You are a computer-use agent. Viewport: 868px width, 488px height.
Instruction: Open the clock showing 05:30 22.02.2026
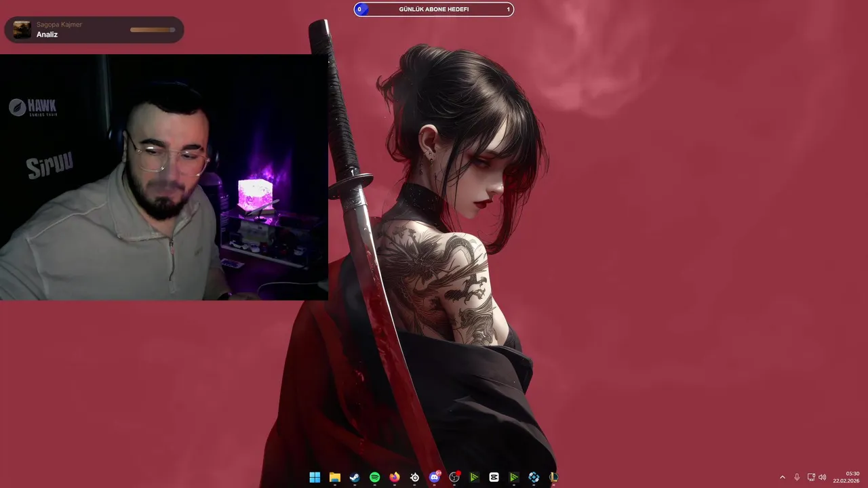(x=846, y=477)
